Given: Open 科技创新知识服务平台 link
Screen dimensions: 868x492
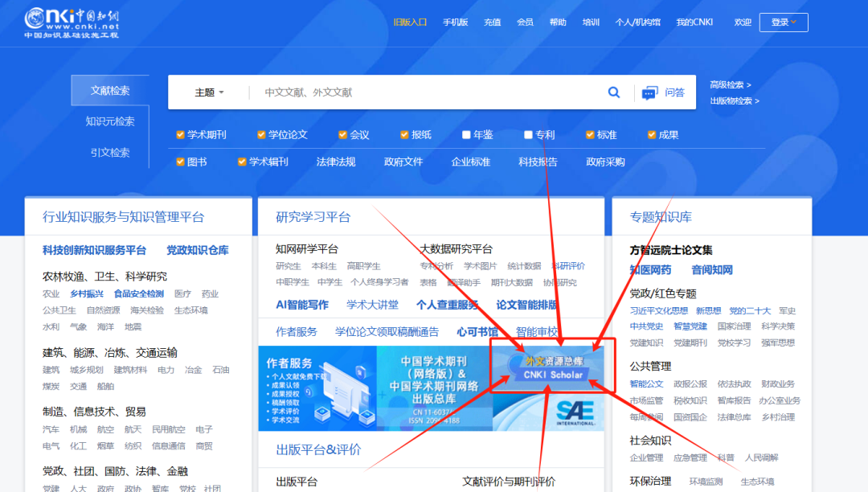Looking at the screenshot, I should coord(94,250).
